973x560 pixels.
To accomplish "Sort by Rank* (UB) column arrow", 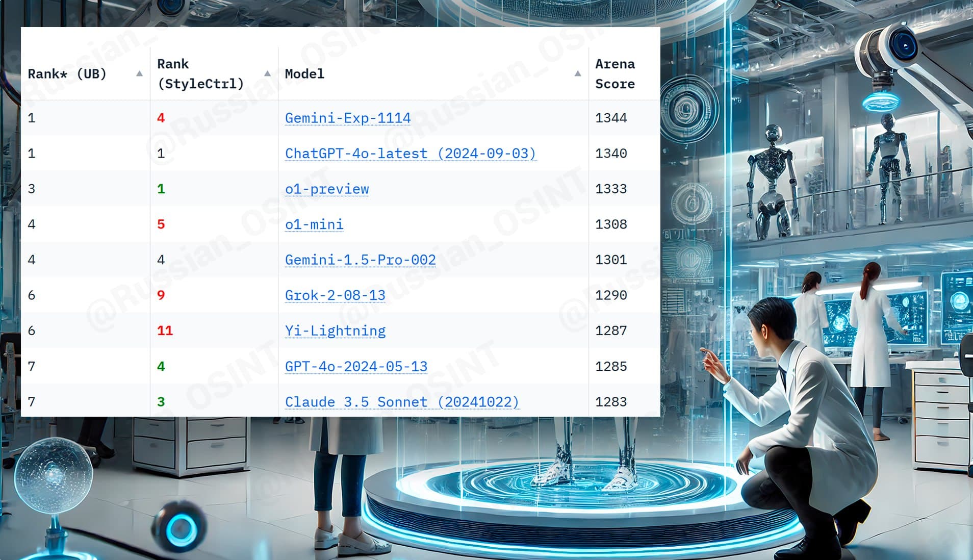I will point(139,74).
